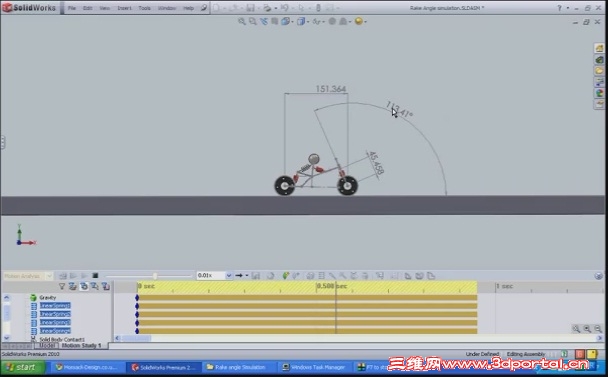Open the File Explorer task pane tab
Viewport: 608px width, 377px height.
click(x=599, y=71)
